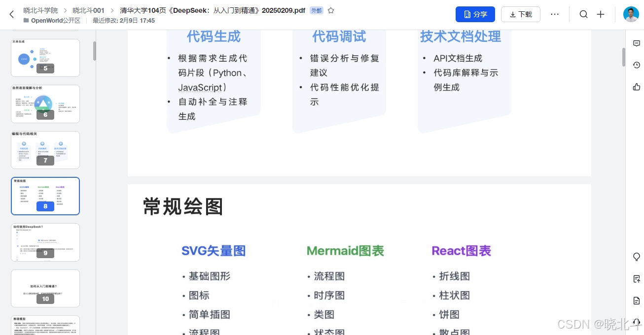
Task: Open the more options ellipsis menu
Action: [555, 14]
